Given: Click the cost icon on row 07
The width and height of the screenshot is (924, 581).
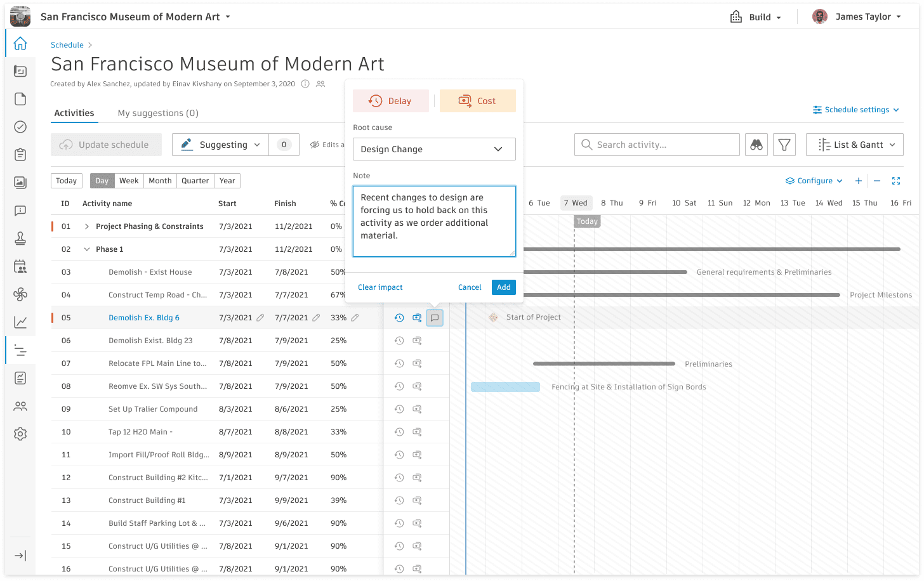Looking at the screenshot, I should [417, 363].
